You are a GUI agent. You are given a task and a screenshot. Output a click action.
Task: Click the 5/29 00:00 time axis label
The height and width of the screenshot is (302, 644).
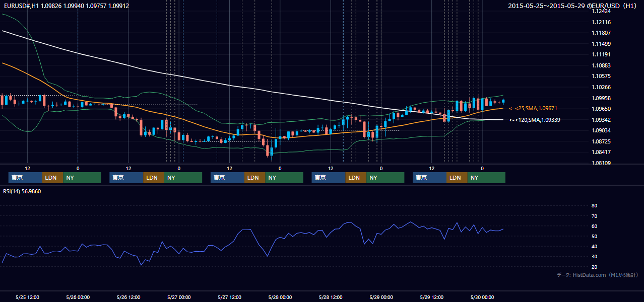(x=381, y=297)
